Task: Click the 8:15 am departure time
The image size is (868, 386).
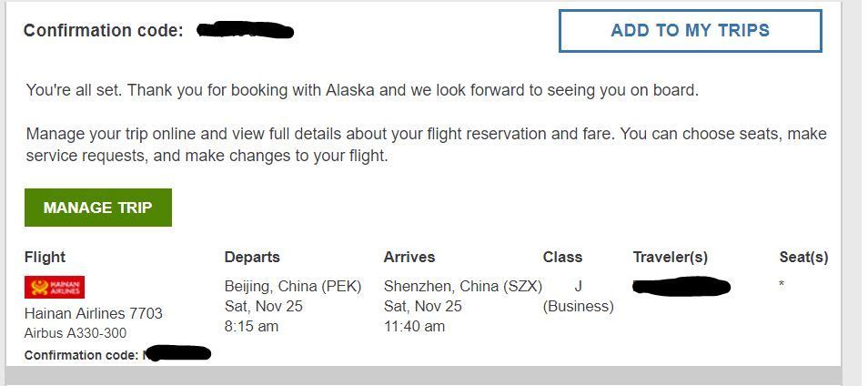Action: (251, 326)
